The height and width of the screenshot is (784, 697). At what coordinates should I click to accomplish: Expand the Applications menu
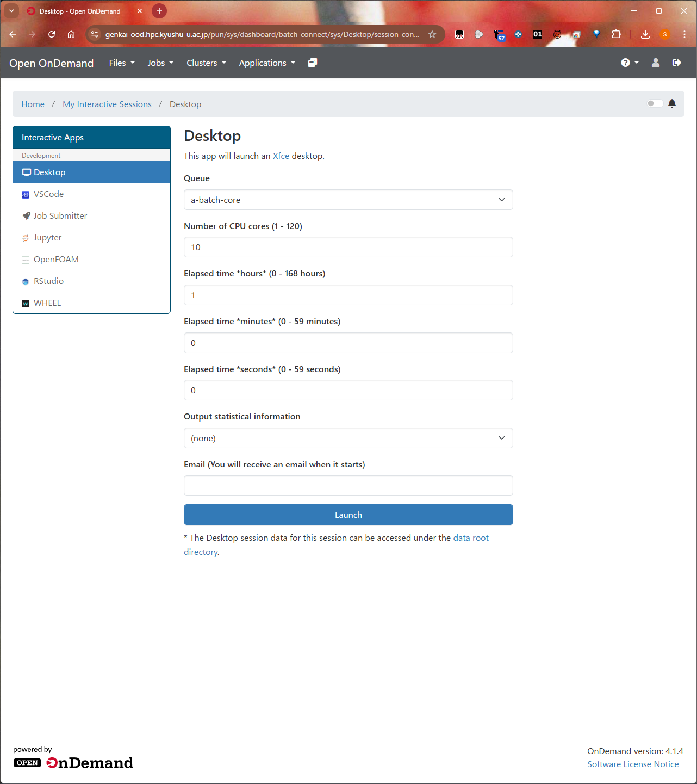click(x=267, y=63)
